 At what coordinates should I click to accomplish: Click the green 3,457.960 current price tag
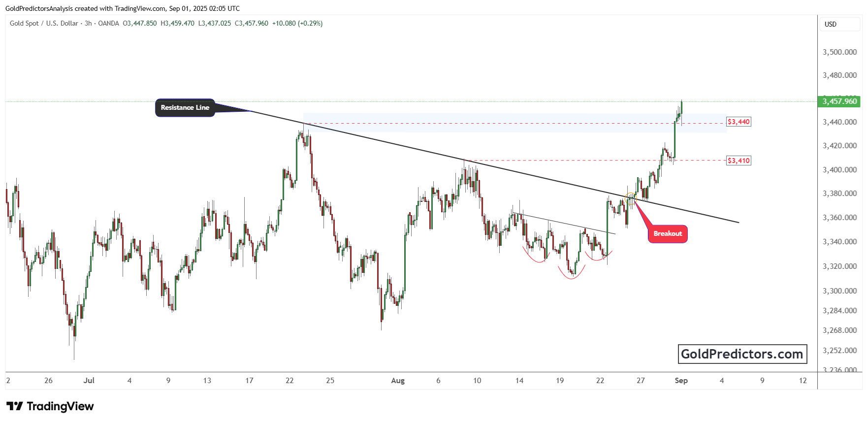[839, 101]
